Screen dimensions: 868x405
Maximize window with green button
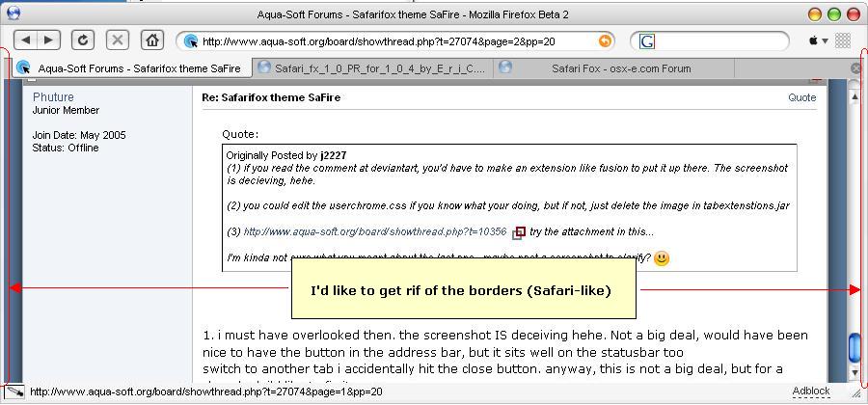pyautogui.click(x=834, y=14)
